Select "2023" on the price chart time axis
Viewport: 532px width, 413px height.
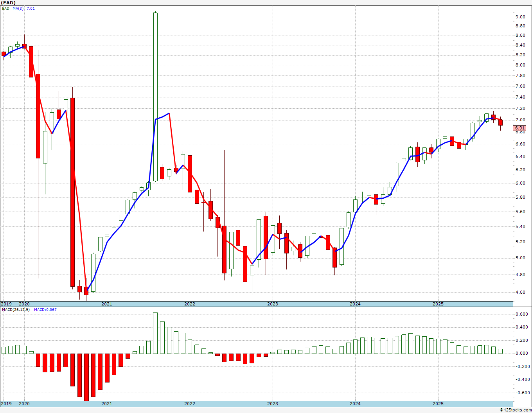(x=273, y=304)
